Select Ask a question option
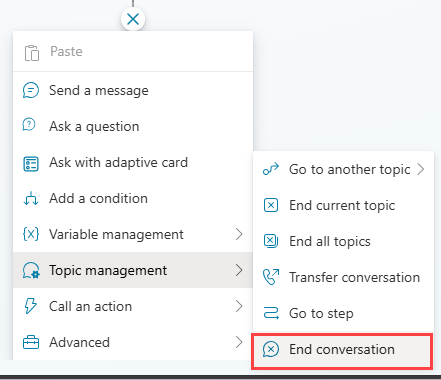Screen dimensions: 441x380 [x=94, y=126]
